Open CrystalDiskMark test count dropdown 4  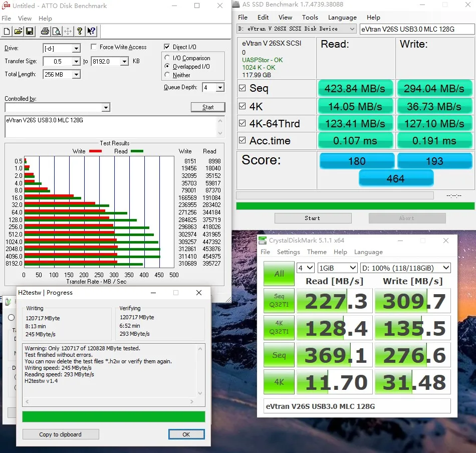(x=306, y=268)
